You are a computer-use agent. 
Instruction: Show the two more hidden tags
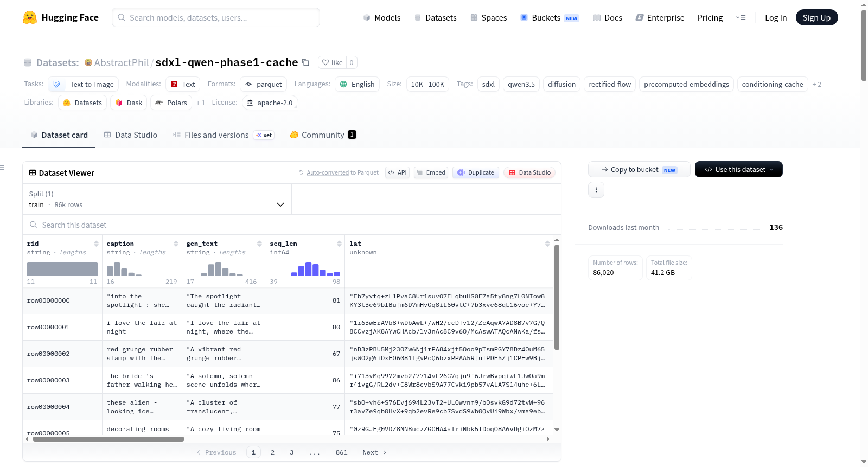816,84
